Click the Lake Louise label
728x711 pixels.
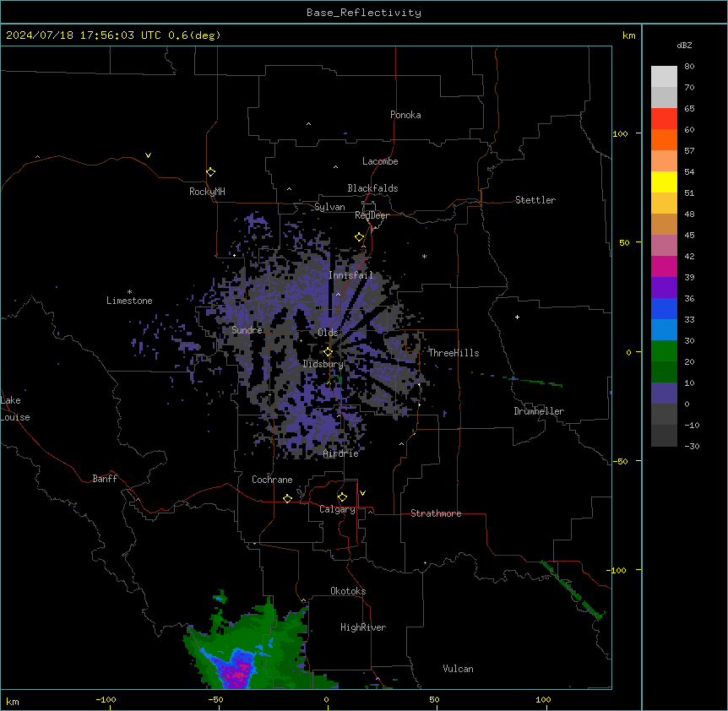pos(15,409)
